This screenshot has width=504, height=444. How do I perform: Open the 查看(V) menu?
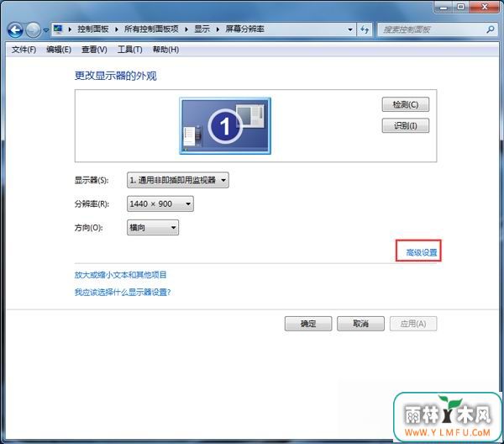(x=94, y=50)
